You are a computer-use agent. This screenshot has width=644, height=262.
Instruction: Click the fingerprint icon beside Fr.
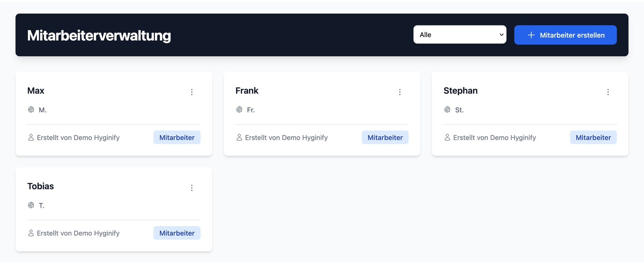[239, 110]
